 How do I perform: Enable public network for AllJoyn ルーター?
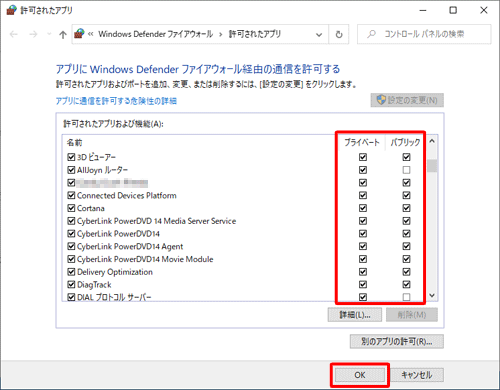pos(406,170)
